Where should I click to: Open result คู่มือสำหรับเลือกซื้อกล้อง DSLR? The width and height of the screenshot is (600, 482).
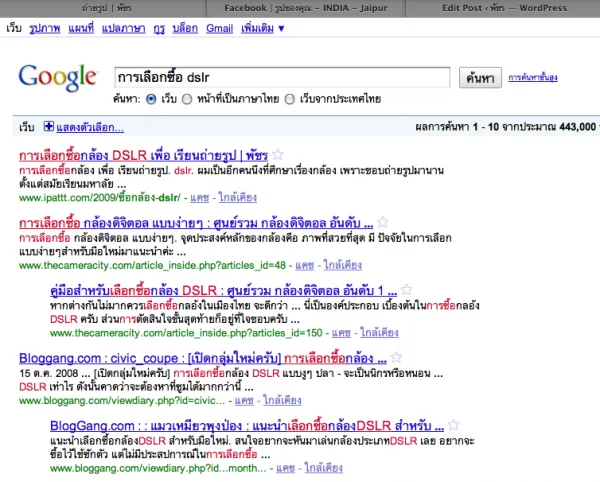click(x=223, y=290)
